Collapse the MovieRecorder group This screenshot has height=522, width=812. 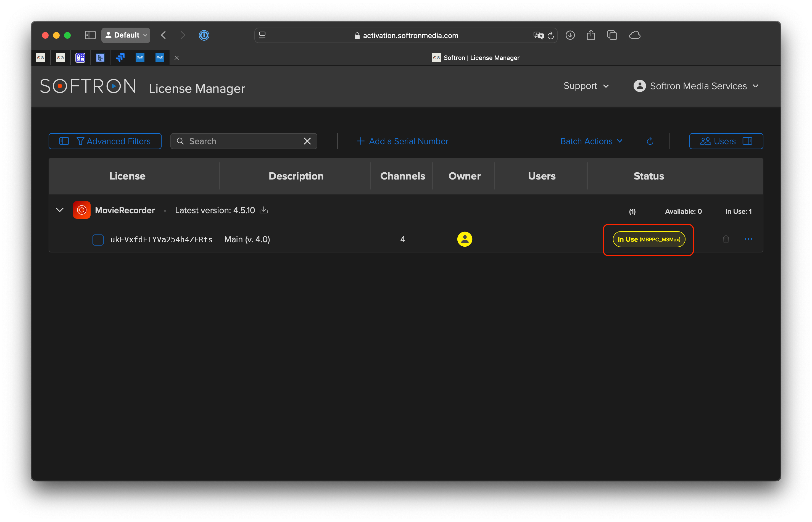point(60,210)
